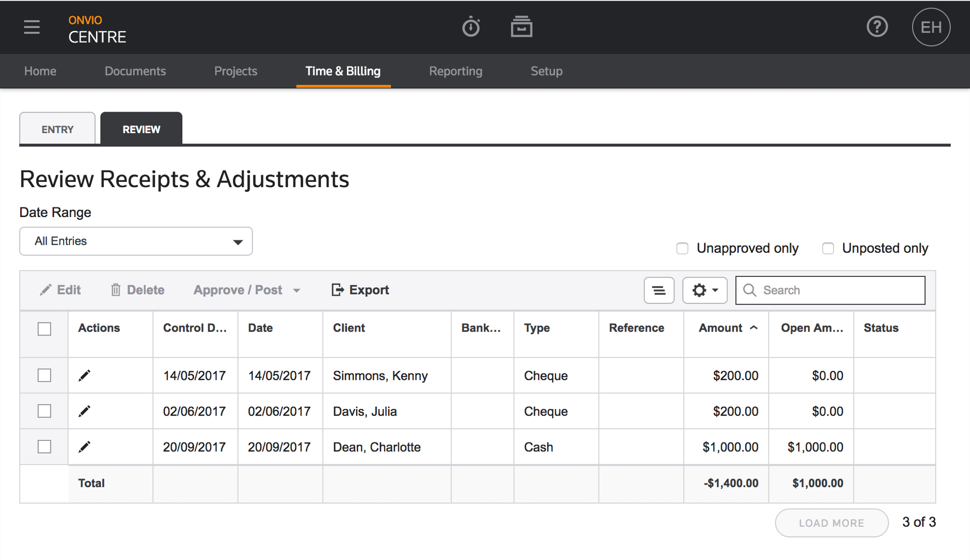This screenshot has width=970, height=560.
Task: Open the Projects menu
Action: click(x=236, y=71)
